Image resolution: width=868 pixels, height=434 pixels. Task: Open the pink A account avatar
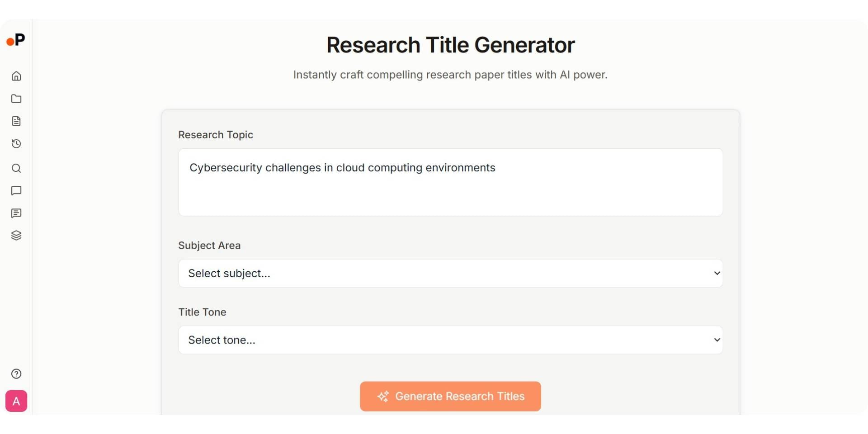point(16,401)
